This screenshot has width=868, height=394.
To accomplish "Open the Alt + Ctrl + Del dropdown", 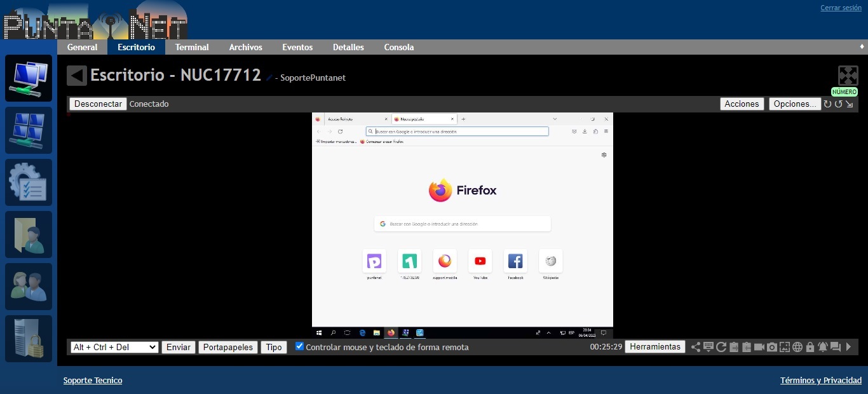I will (114, 347).
